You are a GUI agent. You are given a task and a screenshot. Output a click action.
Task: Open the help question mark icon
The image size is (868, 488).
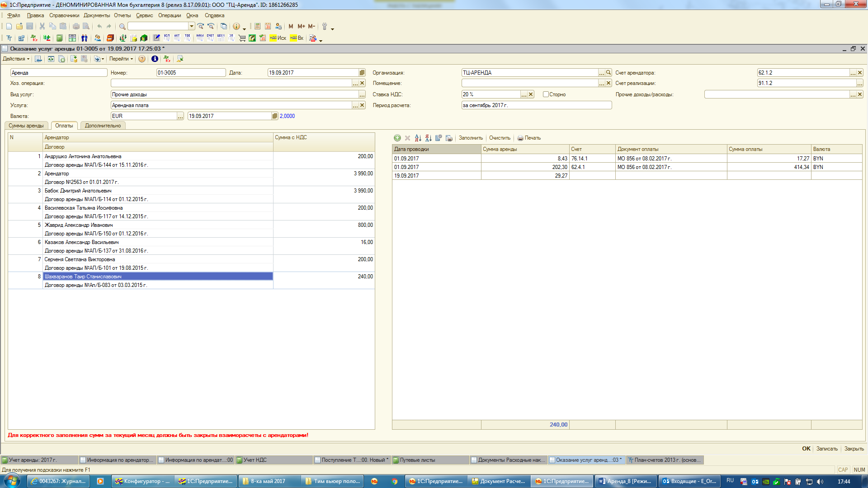pyautogui.click(x=142, y=59)
